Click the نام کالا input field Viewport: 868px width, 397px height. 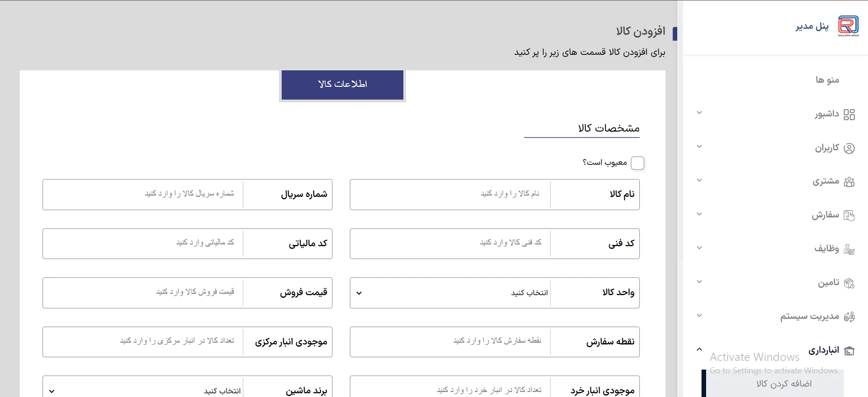pos(450,195)
